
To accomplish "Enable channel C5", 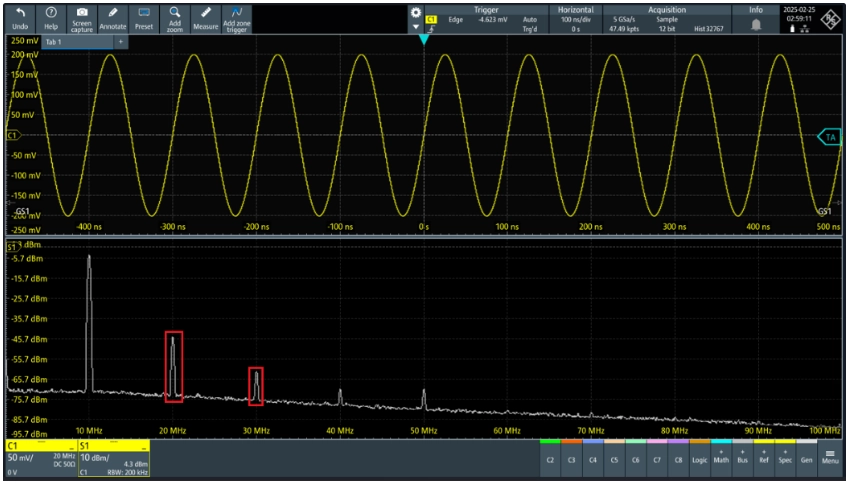I will (614, 459).
